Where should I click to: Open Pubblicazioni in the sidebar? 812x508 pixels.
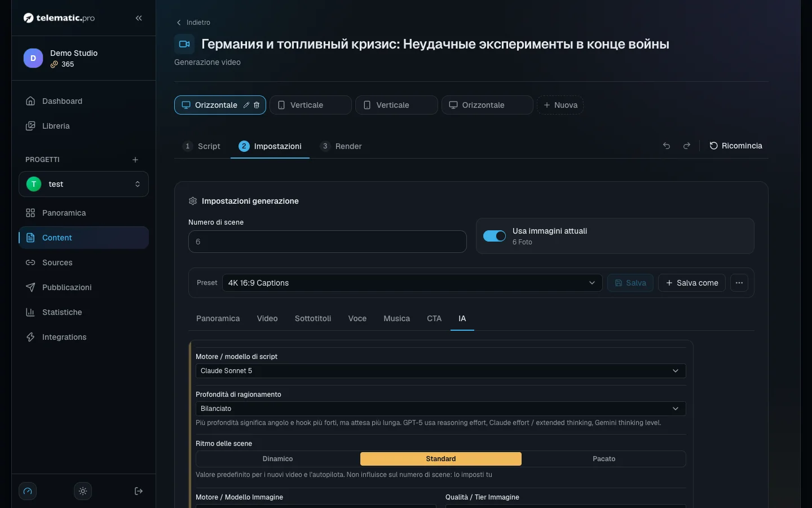click(83, 287)
